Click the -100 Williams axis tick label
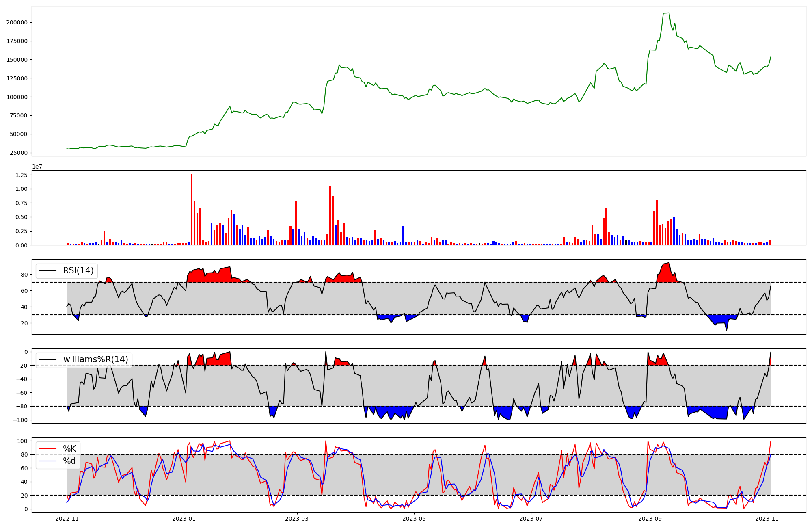 click(20, 420)
